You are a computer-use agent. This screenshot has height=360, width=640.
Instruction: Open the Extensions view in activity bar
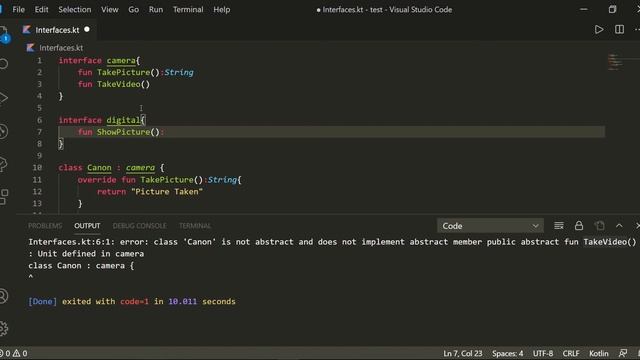click(x=4, y=197)
